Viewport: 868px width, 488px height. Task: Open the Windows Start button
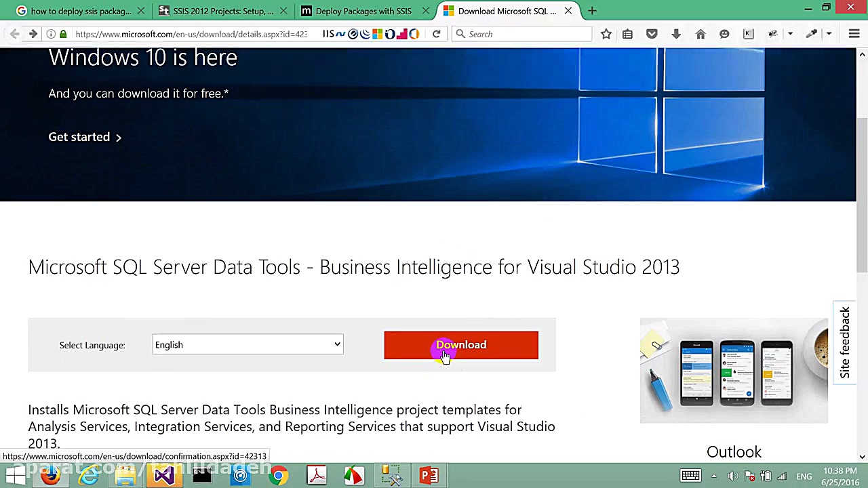[x=15, y=476]
